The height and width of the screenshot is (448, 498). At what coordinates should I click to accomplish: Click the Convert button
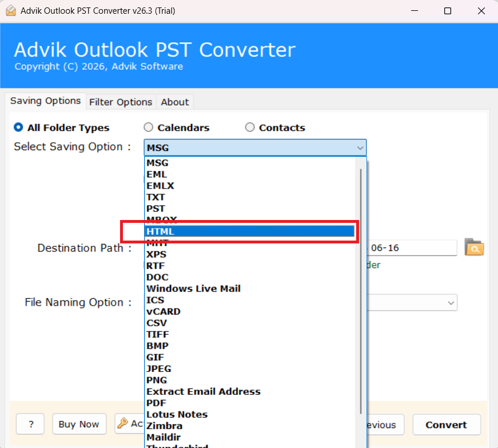446,425
